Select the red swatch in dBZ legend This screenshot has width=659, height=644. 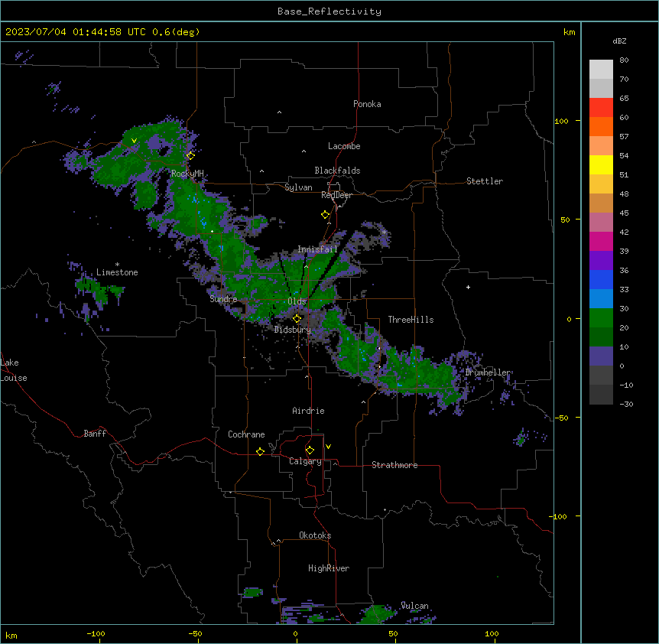[601, 108]
